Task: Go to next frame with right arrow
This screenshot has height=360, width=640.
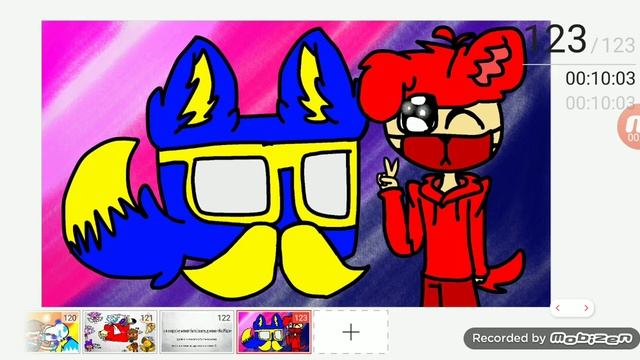Action: click(586, 308)
